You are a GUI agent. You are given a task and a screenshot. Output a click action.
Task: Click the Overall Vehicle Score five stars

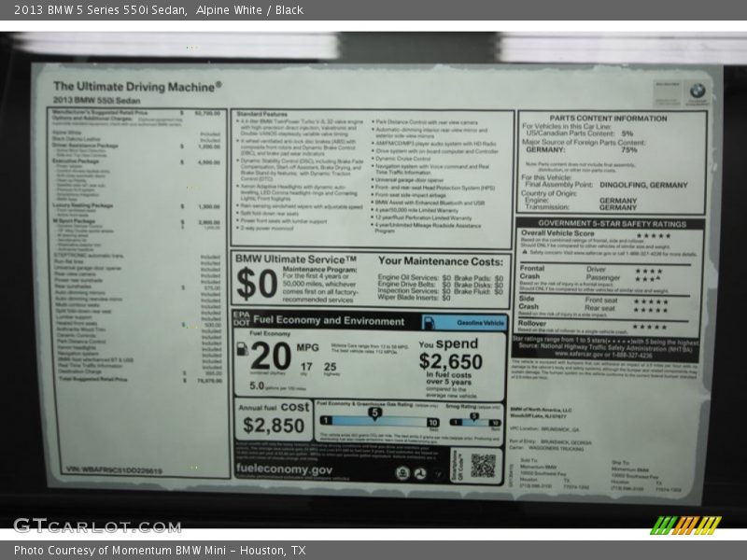click(x=654, y=236)
